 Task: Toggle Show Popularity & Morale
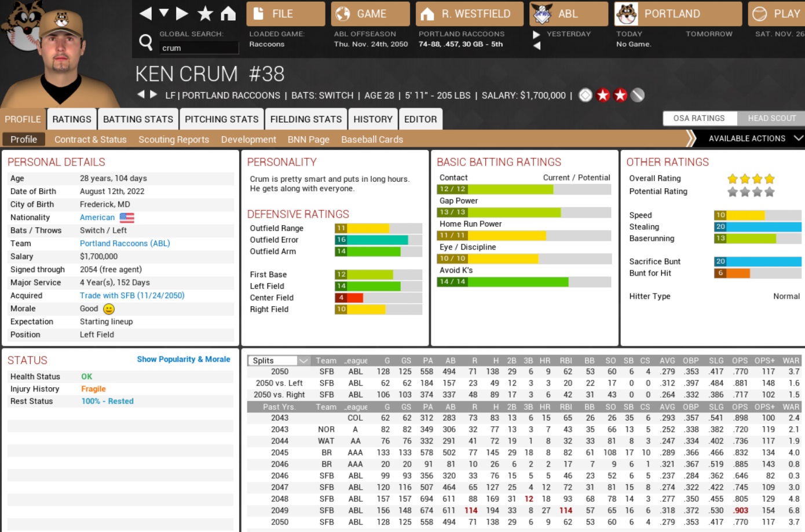183,359
